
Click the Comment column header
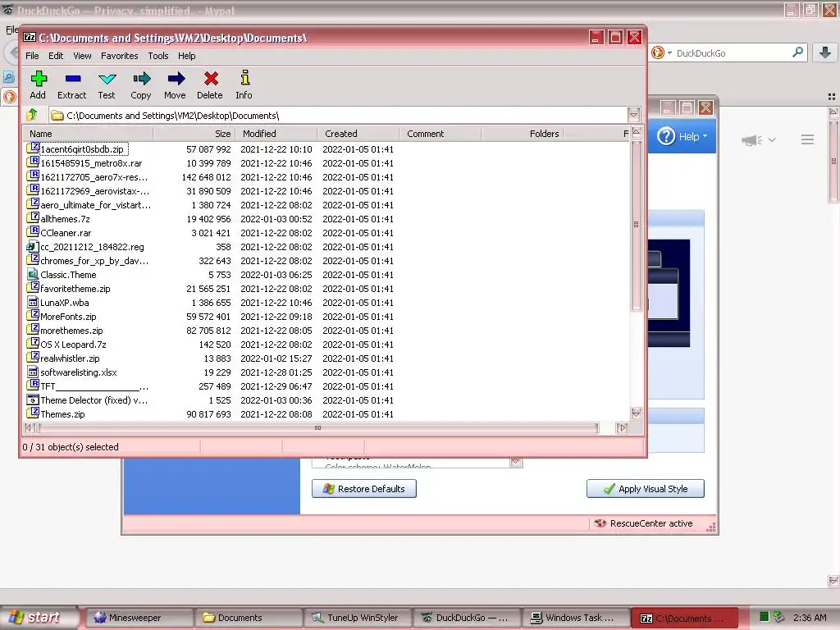tap(441, 134)
